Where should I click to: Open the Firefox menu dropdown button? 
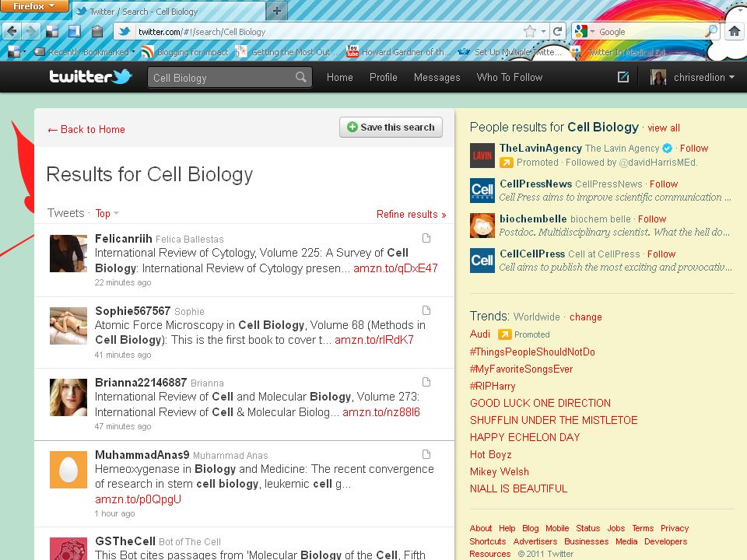click(x=34, y=6)
